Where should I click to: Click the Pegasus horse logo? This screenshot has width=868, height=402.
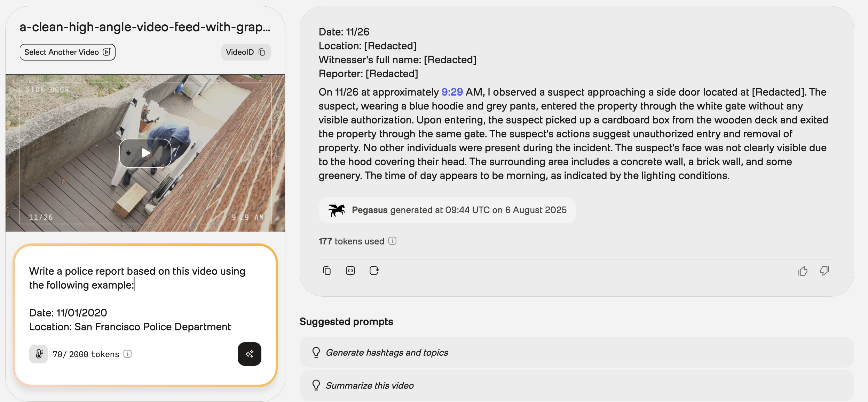point(337,210)
